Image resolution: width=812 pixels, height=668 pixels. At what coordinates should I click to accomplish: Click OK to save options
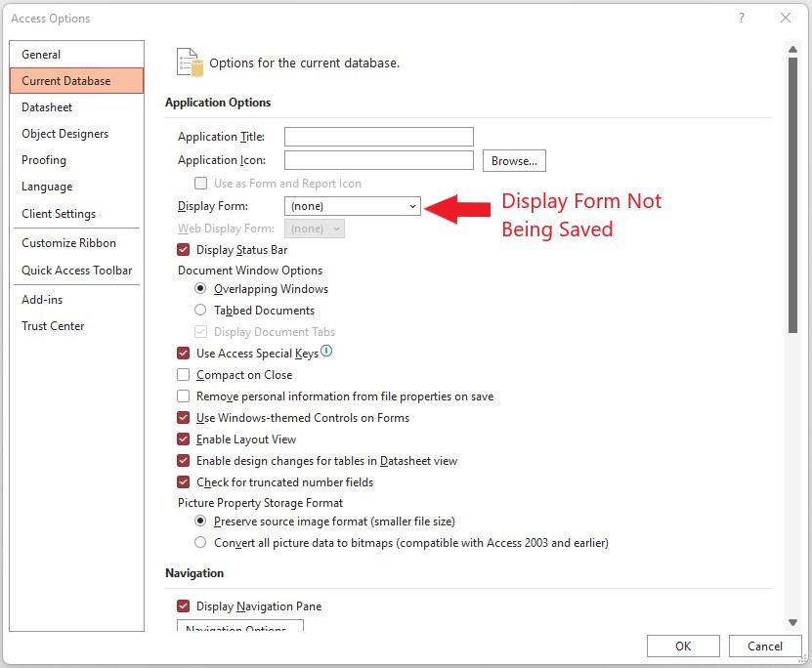point(683,646)
